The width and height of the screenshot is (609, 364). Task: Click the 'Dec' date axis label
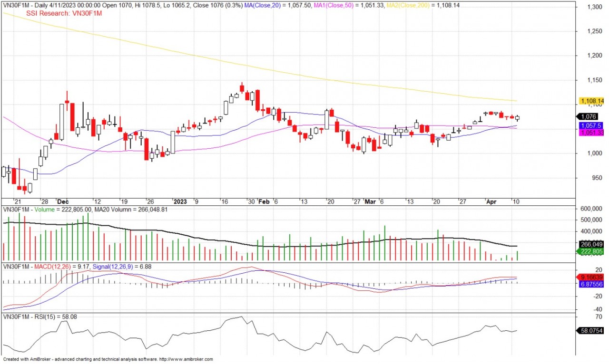point(62,201)
